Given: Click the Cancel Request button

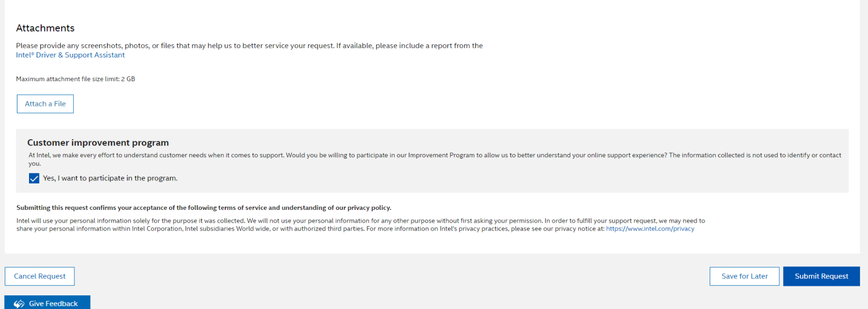Looking at the screenshot, I should coord(40,276).
